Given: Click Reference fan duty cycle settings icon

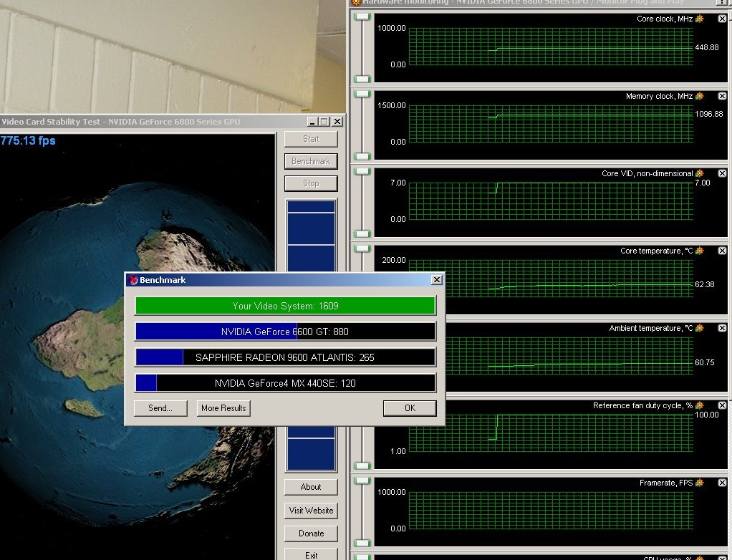Looking at the screenshot, I should pyautogui.click(x=699, y=405).
